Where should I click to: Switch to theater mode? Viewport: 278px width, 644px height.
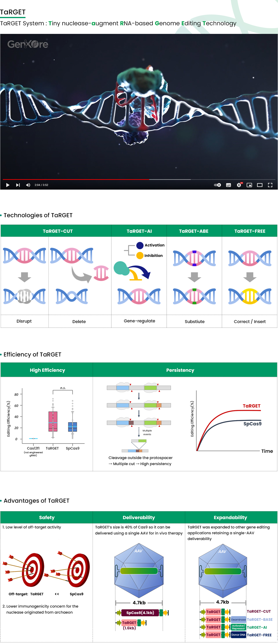tap(259, 185)
